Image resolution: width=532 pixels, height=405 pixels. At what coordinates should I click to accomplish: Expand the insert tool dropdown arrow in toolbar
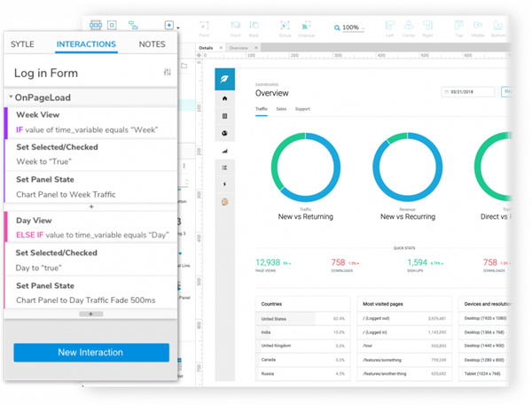pos(180,27)
